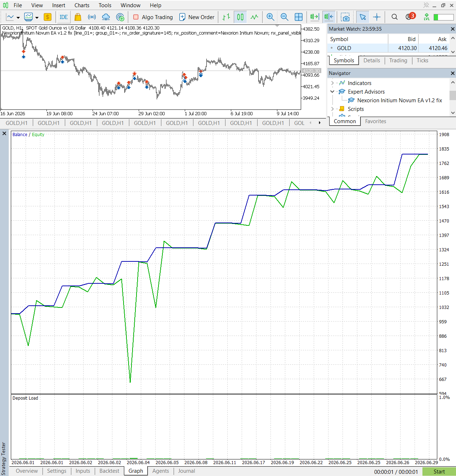Screen dimensions: 456x476
Task: Open the Insert menu
Action: 59,5
